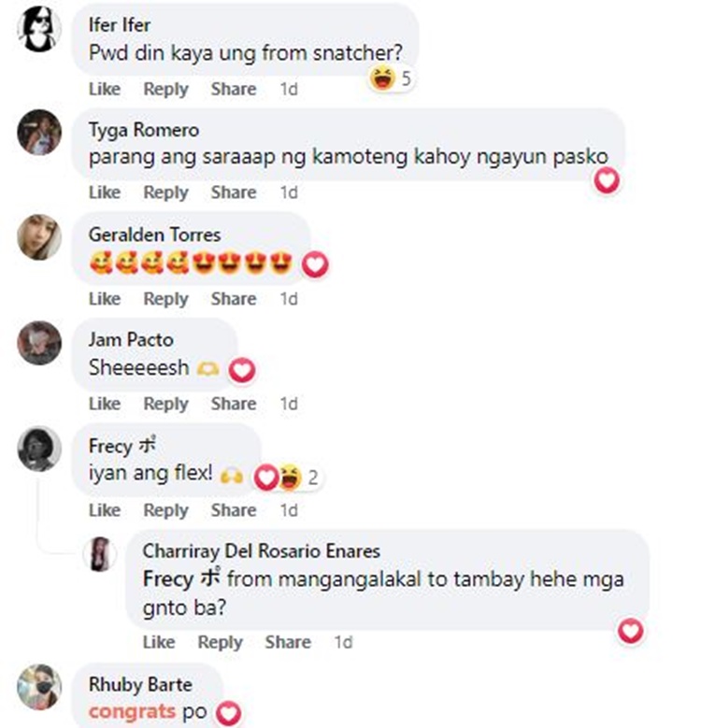Like Jam Pacto's Sheeeeesh comment
The width and height of the screenshot is (701, 728).
coord(105,404)
